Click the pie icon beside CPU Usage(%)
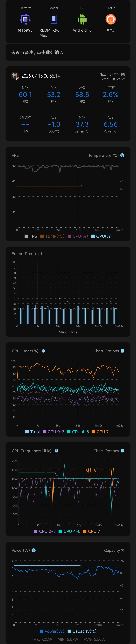 [x=43, y=351]
